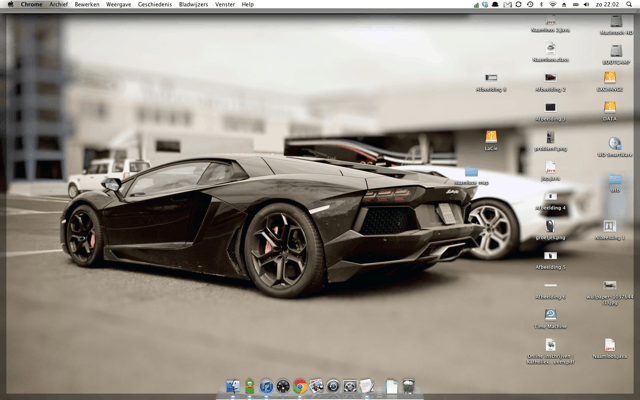Select the LaCie external drive icon
This screenshot has width=640, height=400.
(491, 137)
